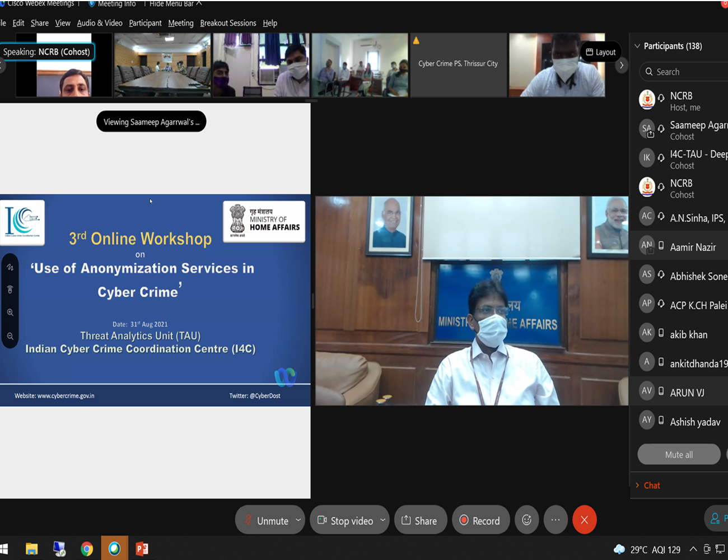Click the zoom in magnifier icon
728x560 pixels.
[10, 312]
